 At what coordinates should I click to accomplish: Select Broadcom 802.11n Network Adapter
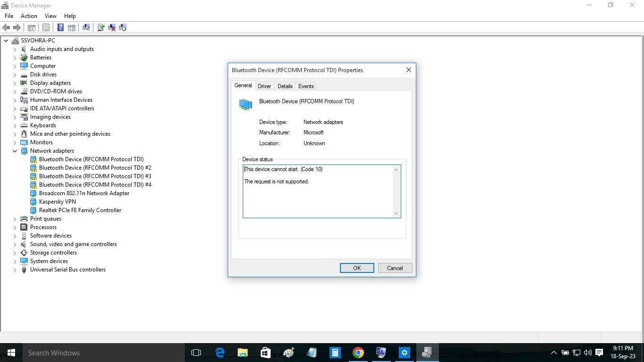(84, 193)
